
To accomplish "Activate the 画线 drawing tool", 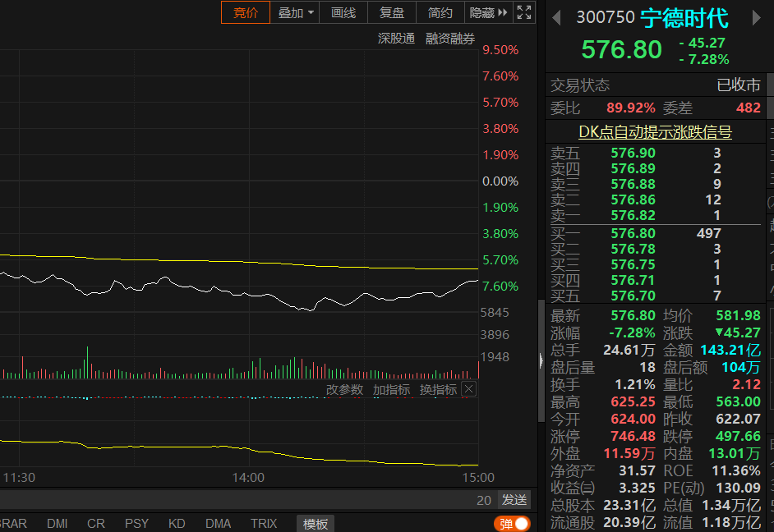I will coord(343,12).
